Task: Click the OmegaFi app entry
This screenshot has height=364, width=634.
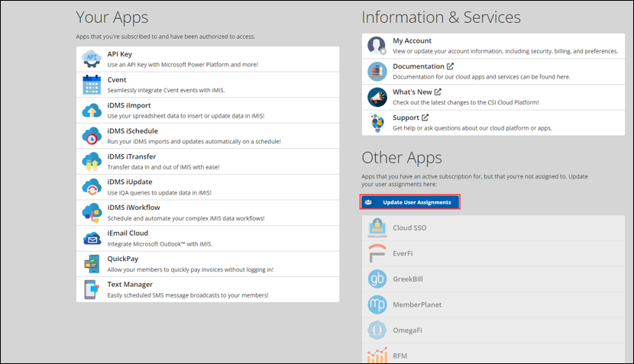Action: coord(411,330)
